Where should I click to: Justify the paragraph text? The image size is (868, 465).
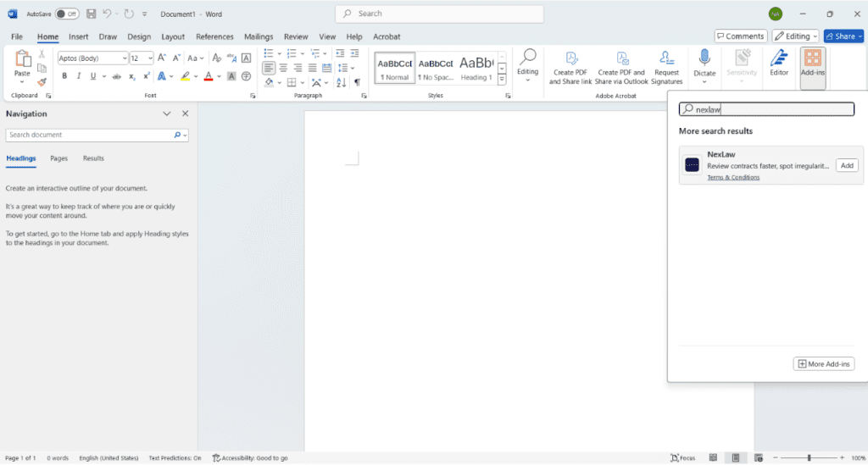point(312,68)
